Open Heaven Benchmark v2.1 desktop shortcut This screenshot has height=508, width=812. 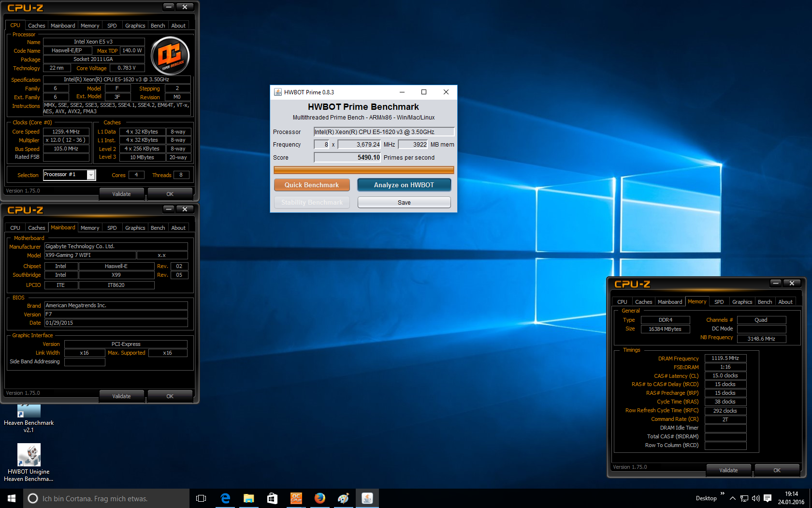pos(29,418)
